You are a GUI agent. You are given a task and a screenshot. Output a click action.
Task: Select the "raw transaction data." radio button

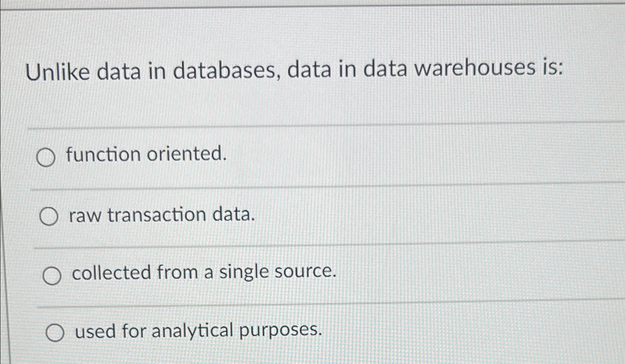point(49,215)
